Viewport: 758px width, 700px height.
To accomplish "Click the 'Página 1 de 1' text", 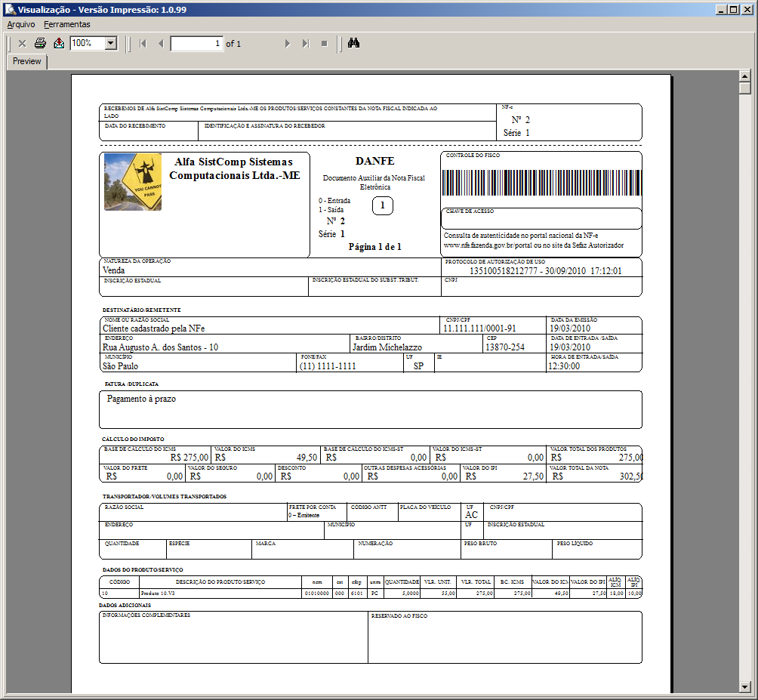I will (x=375, y=247).
